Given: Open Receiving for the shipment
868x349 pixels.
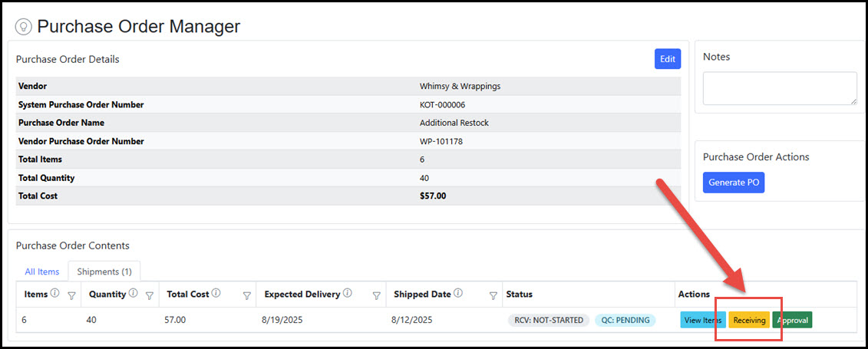Looking at the screenshot, I should [749, 320].
